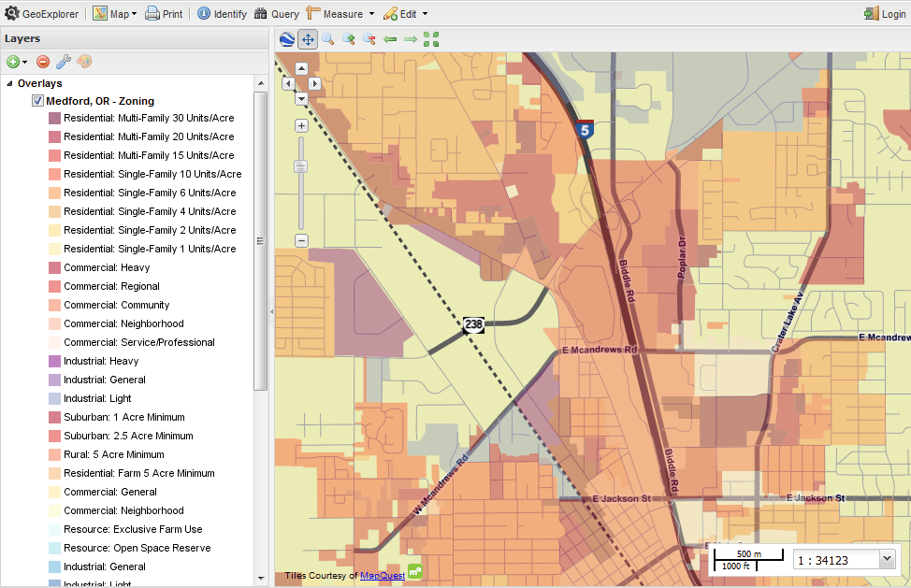Remove the selected layer
This screenshot has height=588, width=911.
pos(43,62)
